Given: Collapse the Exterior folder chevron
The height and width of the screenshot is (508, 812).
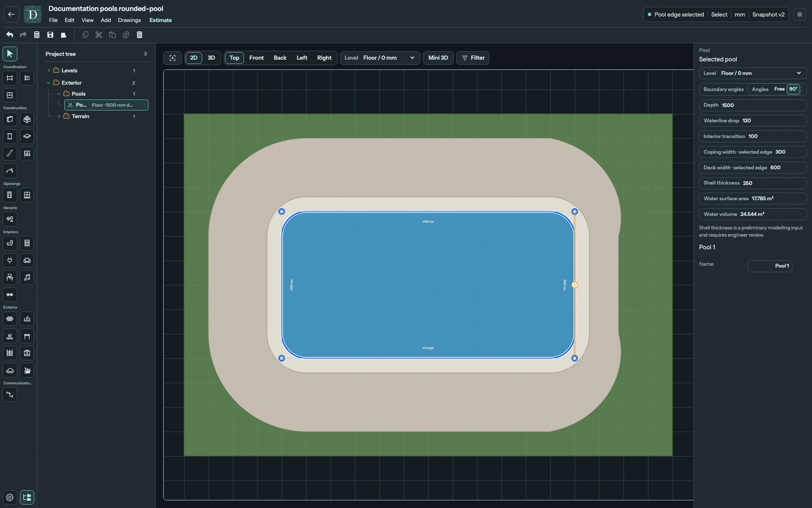Looking at the screenshot, I should (49, 83).
